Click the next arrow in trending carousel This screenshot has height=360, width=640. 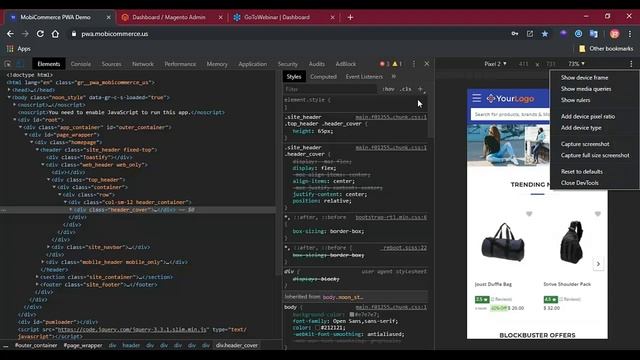pos(598,264)
